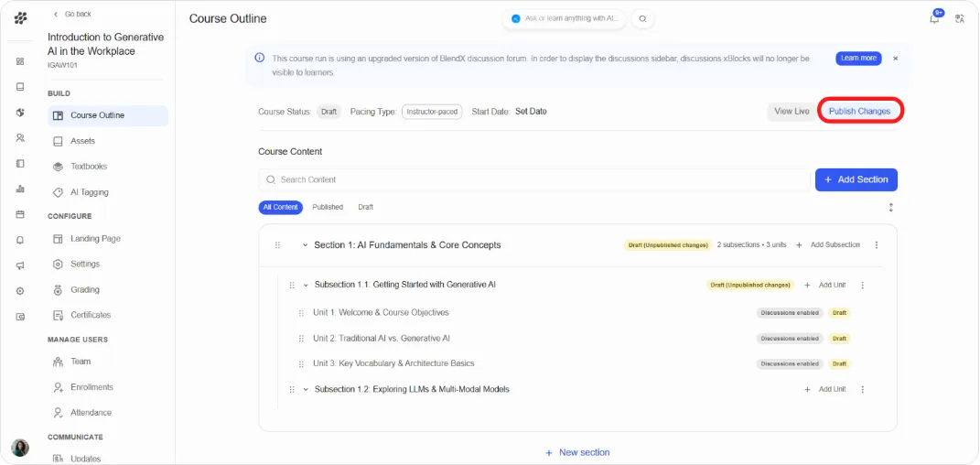
Task: Open Course Outline in sidebar
Action: coord(107,115)
